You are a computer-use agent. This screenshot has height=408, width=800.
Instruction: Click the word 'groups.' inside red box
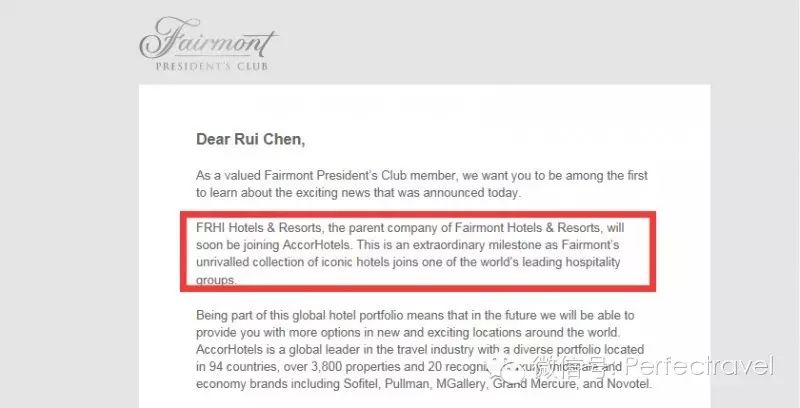click(216, 280)
